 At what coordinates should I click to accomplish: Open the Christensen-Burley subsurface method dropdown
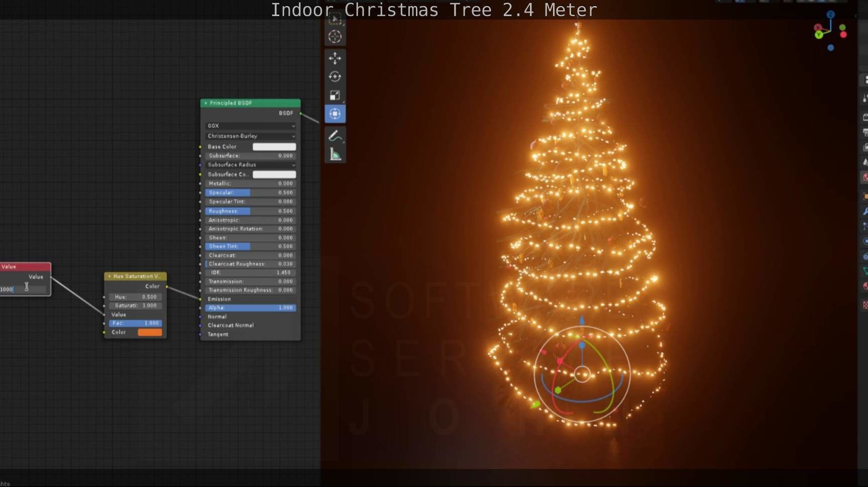coord(251,136)
